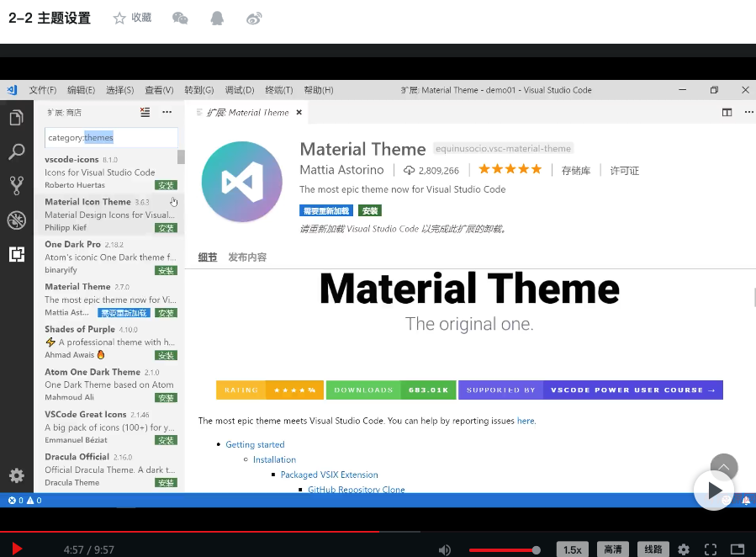Clear extension search results icon
Viewport: 756px width, 557px height.
coord(145,113)
